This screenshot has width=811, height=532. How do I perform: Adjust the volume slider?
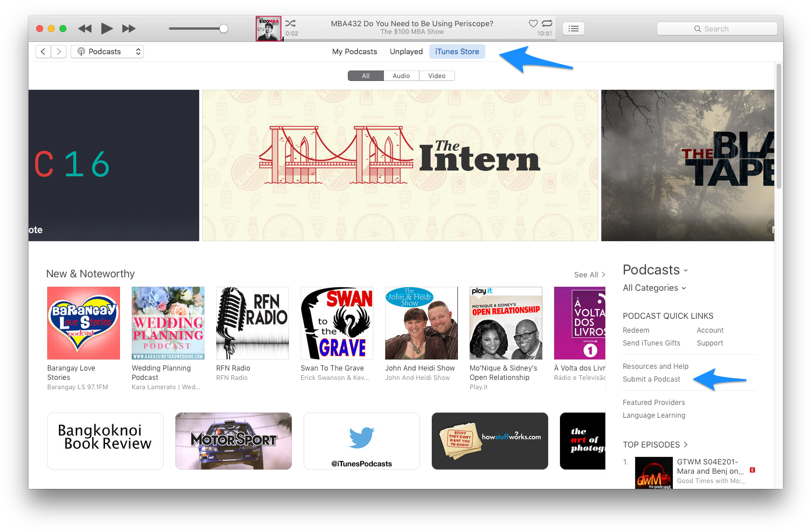[223, 27]
